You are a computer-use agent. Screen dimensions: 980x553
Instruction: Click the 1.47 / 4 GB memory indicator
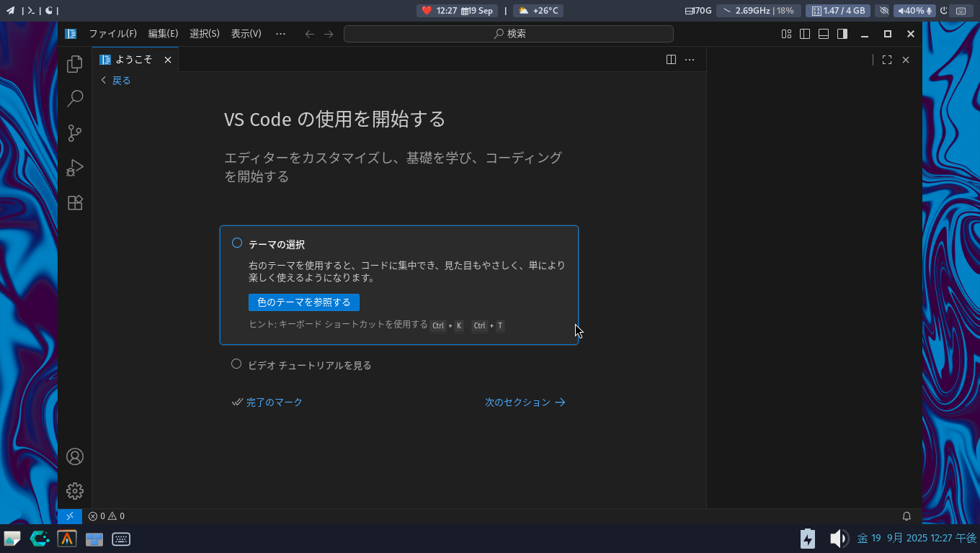(x=838, y=11)
